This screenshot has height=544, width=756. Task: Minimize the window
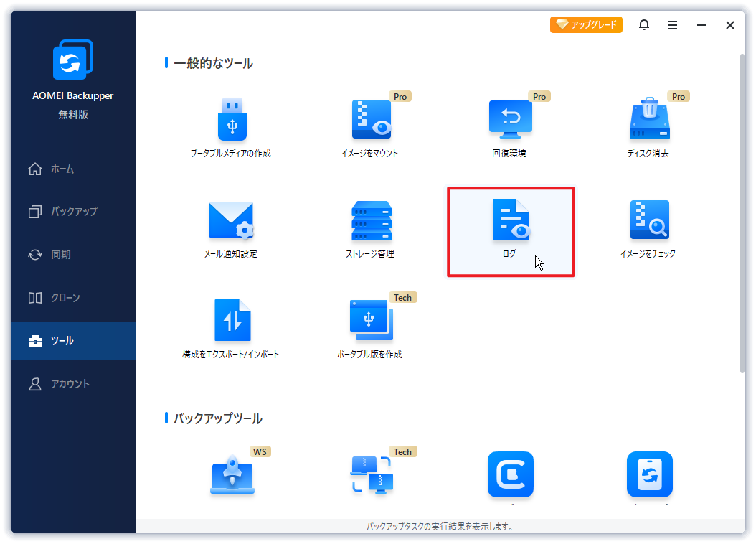click(x=701, y=24)
